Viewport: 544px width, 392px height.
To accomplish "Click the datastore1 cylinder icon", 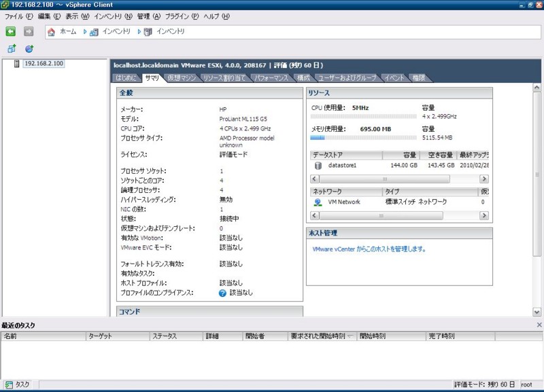I will click(x=318, y=166).
